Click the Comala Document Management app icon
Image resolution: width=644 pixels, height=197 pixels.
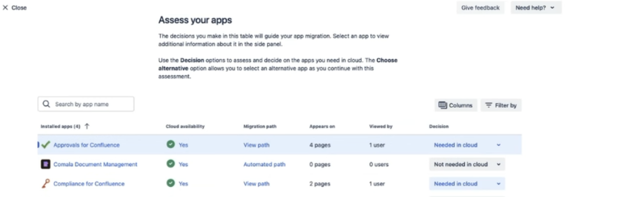point(45,164)
